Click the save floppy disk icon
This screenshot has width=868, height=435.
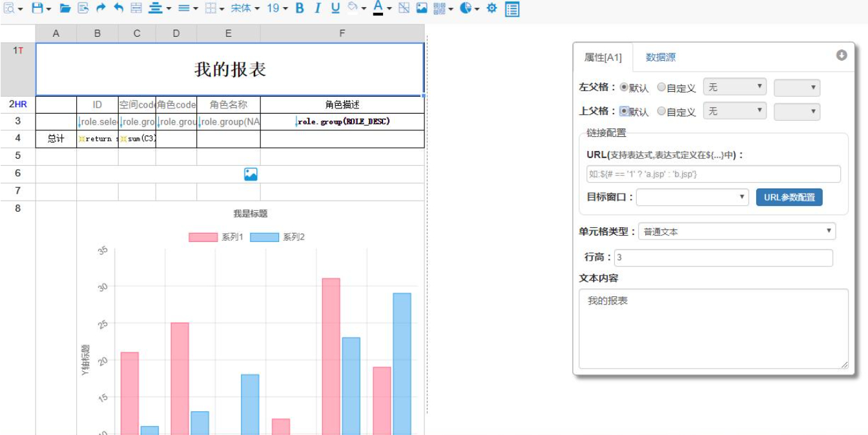41,8
